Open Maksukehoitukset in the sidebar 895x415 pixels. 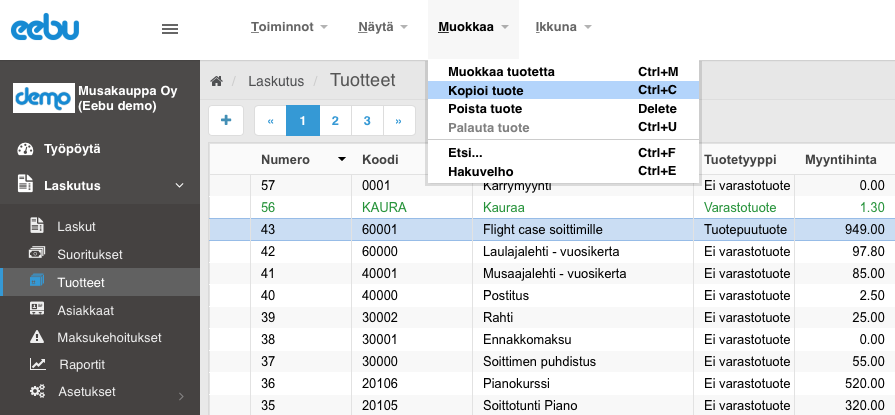point(109,337)
